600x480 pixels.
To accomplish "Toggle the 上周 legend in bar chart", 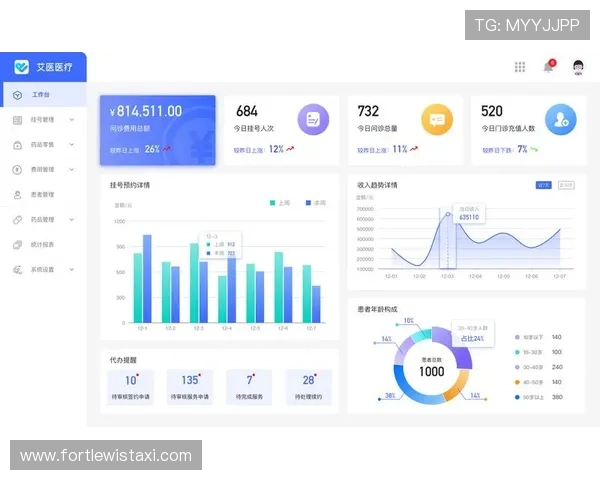I will tap(281, 203).
